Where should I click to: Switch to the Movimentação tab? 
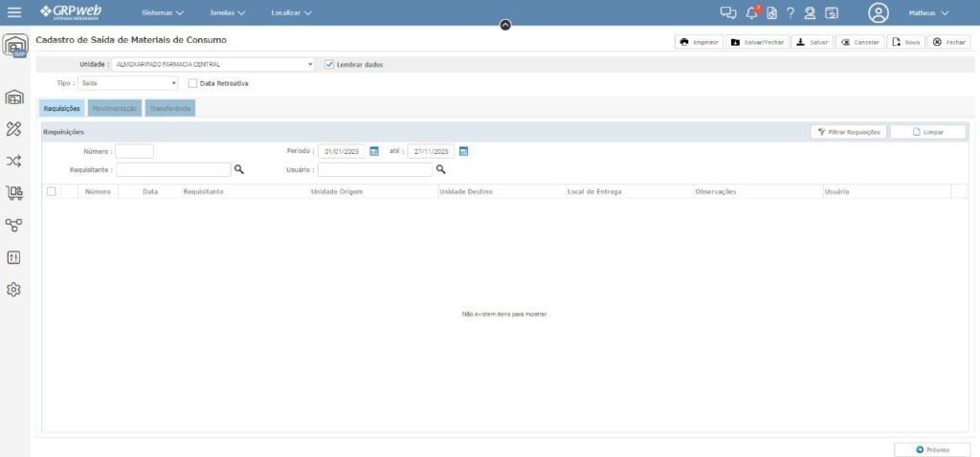pyautogui.click(x=114, y=109)
